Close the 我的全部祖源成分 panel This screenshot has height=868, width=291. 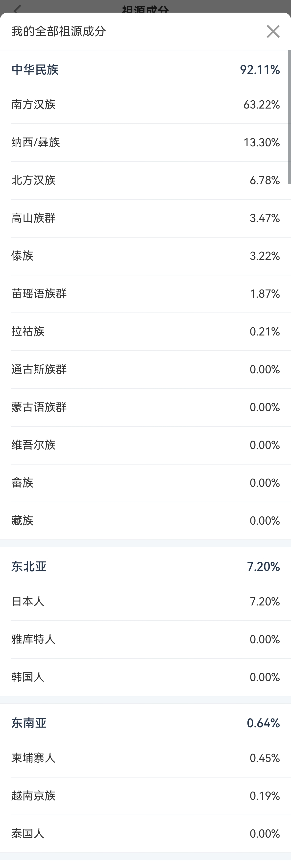273,31
